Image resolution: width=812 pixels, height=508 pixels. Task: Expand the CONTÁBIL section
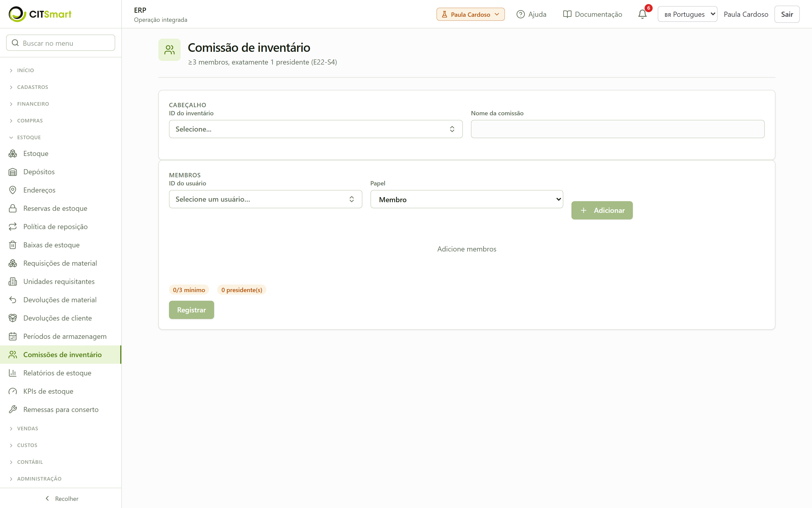[x=26, y=462]
